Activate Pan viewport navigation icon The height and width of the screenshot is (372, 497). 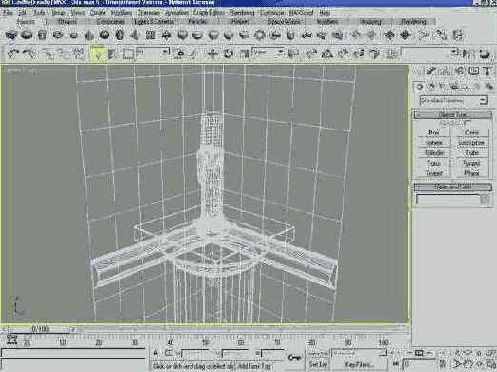pos(467,363)
